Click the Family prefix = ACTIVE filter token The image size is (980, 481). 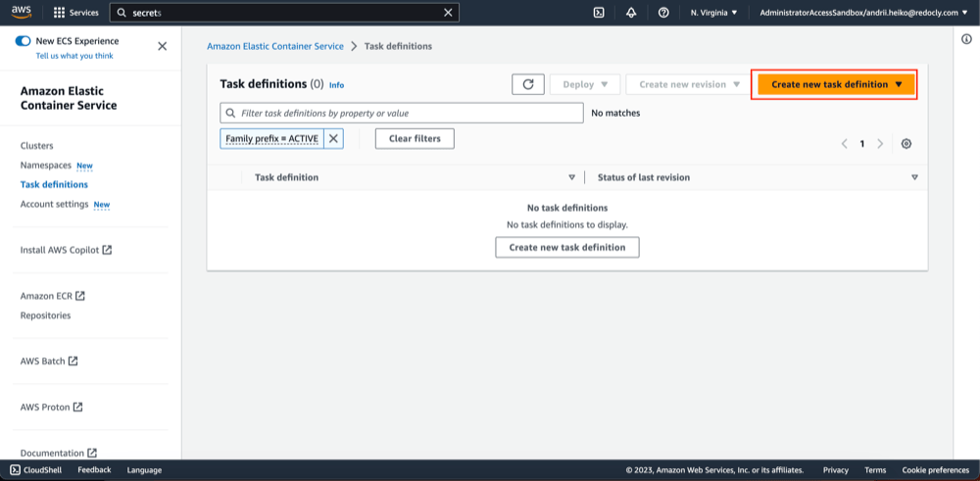pos(271,139)
